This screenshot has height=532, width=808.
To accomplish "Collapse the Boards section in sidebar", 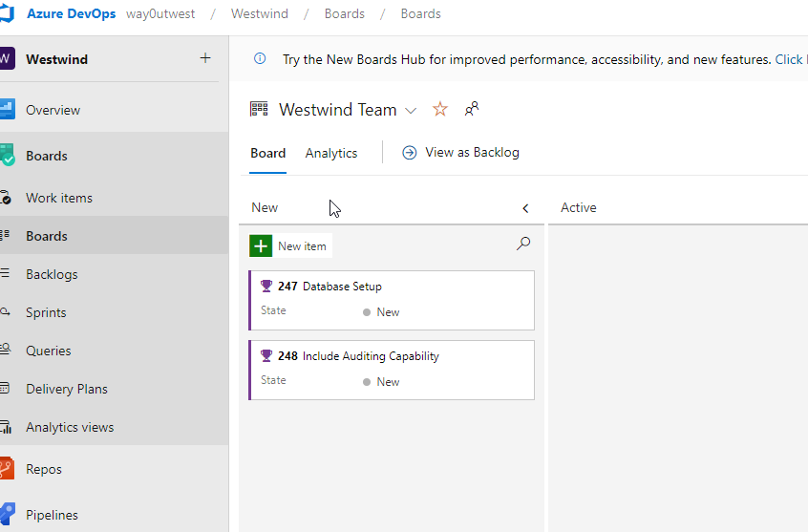I will pos(46,156).
